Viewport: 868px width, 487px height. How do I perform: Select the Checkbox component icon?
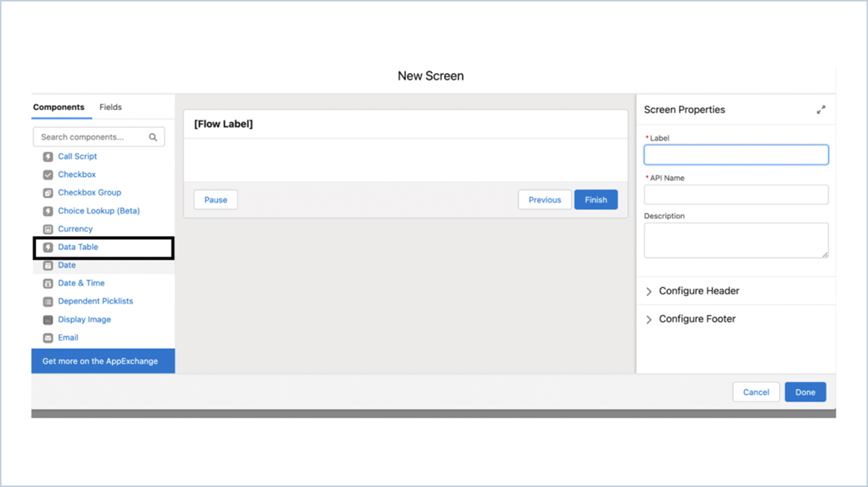coord(47,174)
